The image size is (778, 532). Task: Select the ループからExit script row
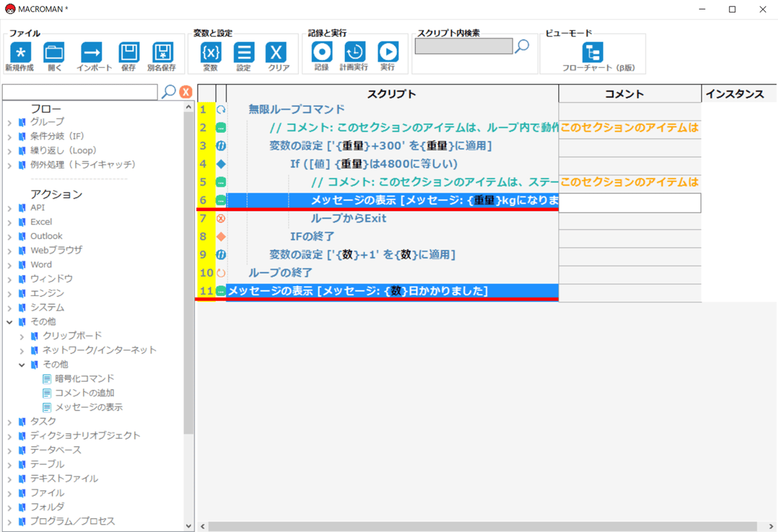tap(392, 218)
